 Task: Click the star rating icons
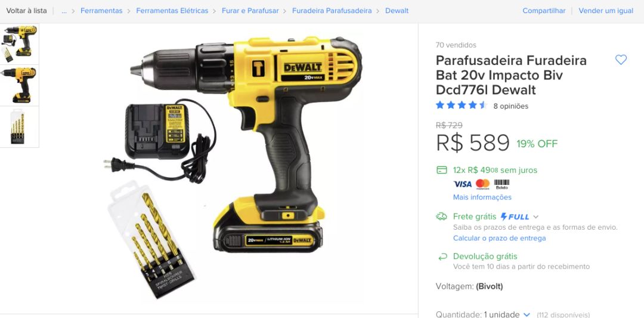461,105
